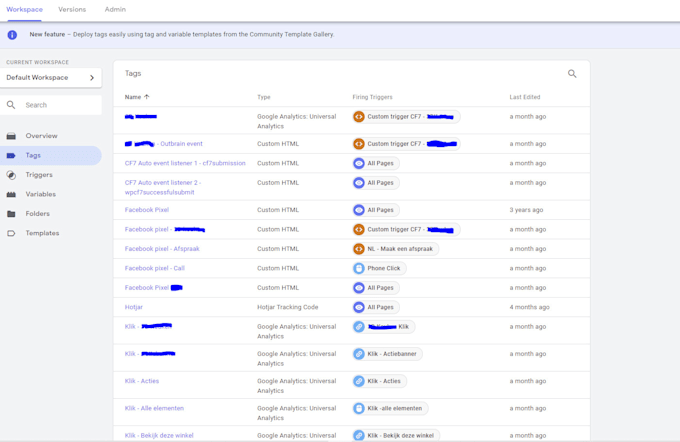The image size is (680, 442).
Task: Click the search magnifier icon in Tags panel
Action: pos(572,74)
